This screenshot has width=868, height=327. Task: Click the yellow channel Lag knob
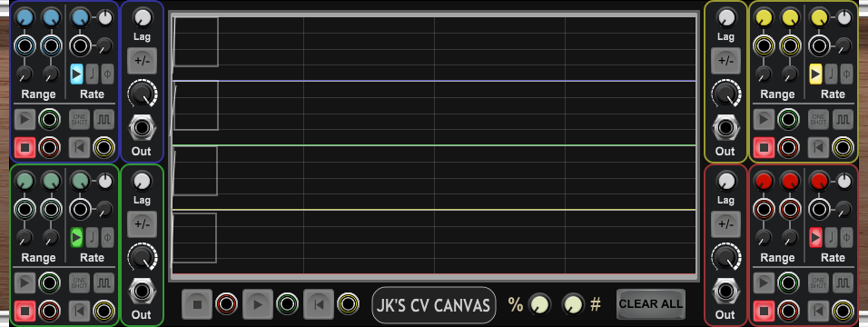tap(725, 17)
